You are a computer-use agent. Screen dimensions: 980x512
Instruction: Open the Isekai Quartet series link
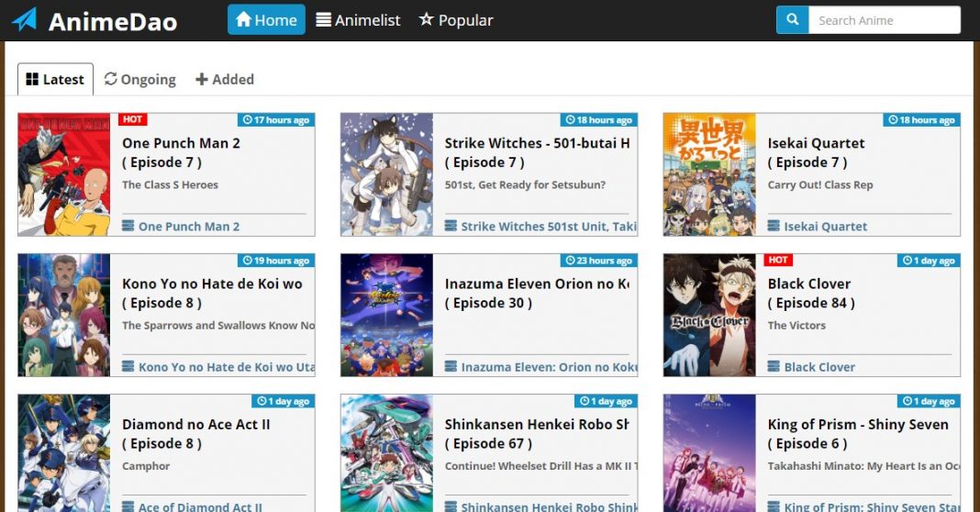coord(826,227)
